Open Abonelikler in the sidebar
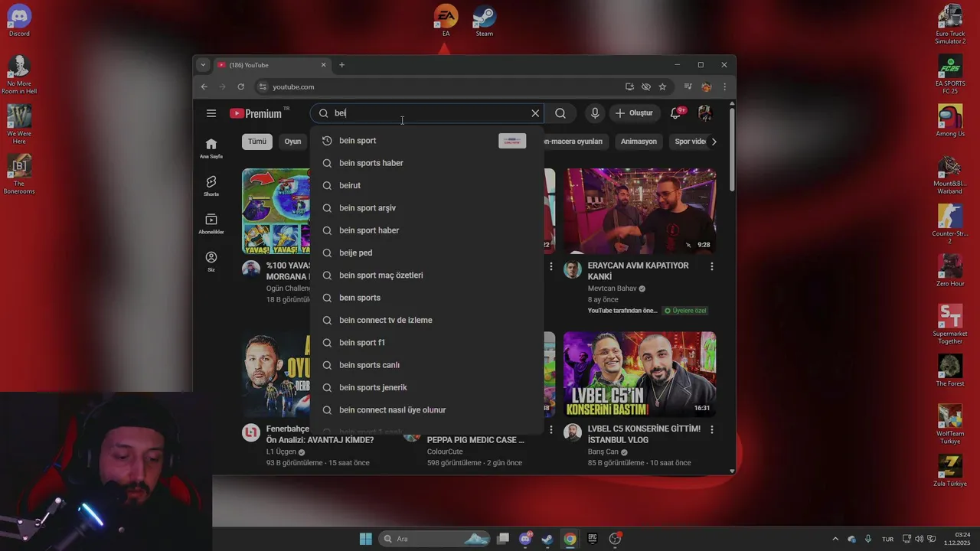 tap(211, 223)
